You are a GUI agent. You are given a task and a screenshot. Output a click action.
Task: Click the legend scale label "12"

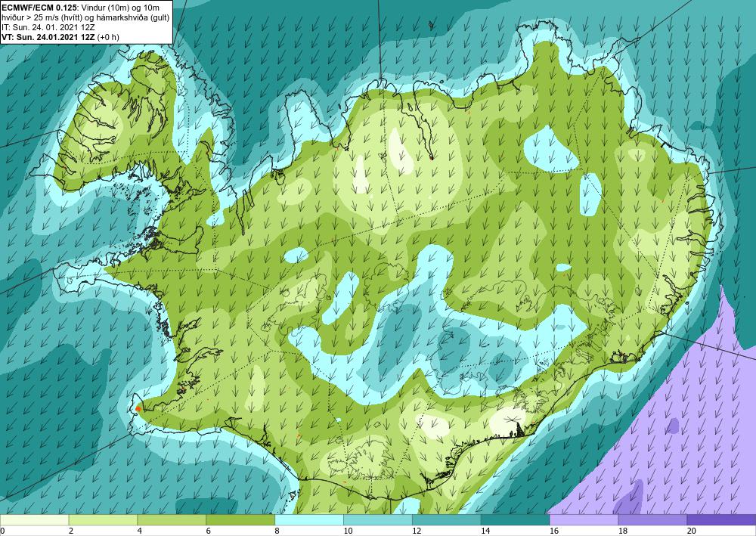(417, 531)
